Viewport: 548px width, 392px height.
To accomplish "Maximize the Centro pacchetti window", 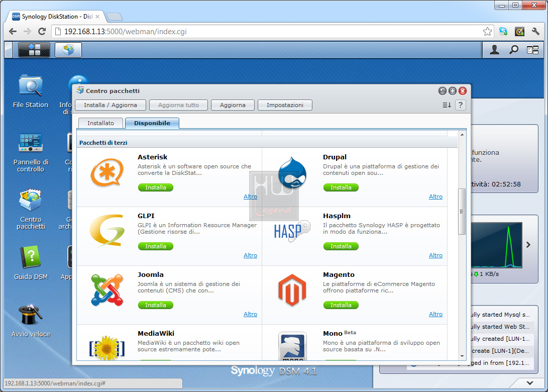I will [452, 91].
